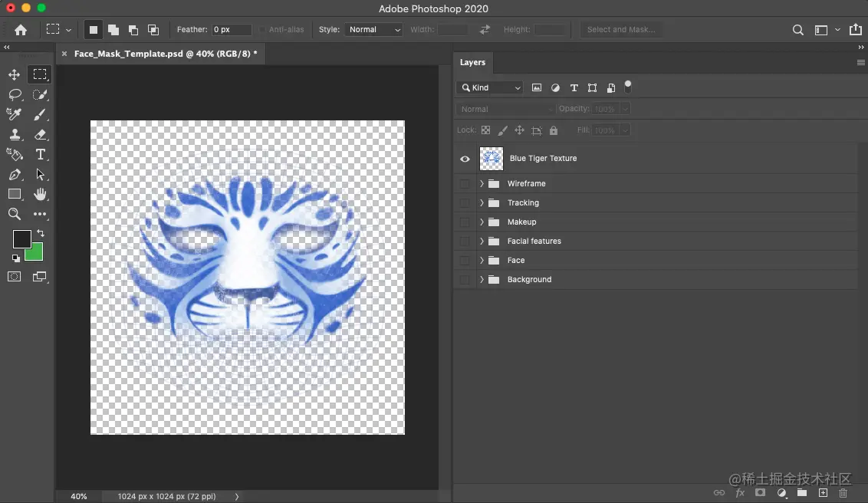Delete layer trash icon
This screenshot has height=503, width=868.
[x=843, y=492]
